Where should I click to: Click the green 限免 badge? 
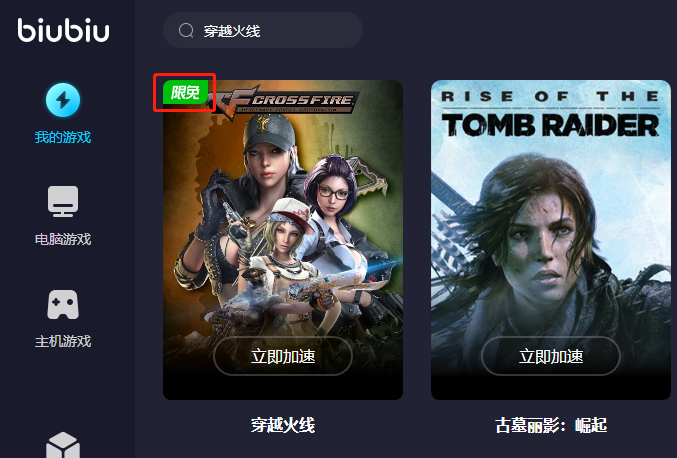(x=185, y=92)
